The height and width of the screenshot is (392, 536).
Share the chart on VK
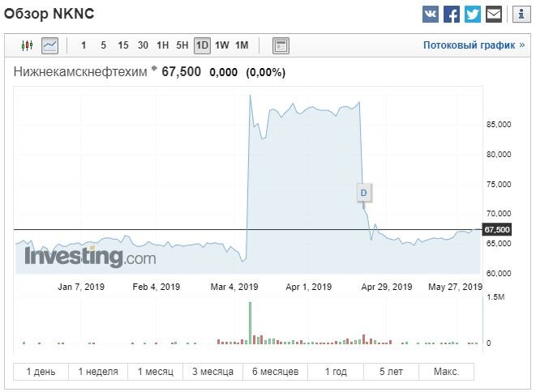coord(431,14)
